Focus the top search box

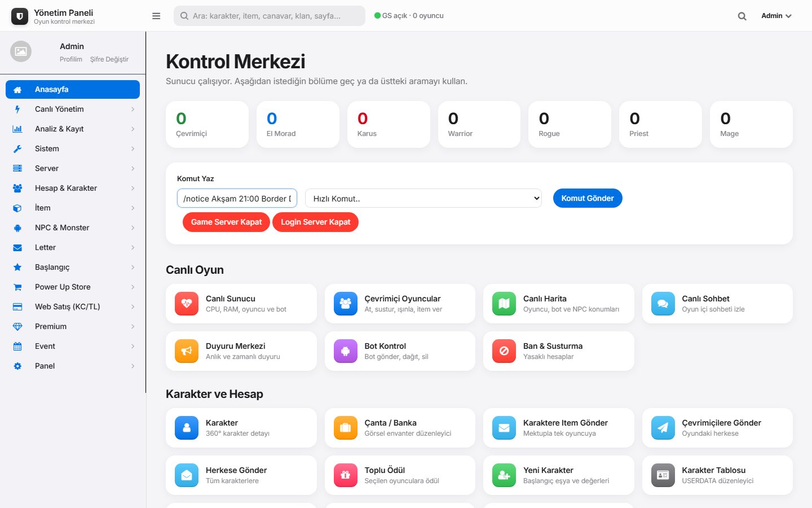[x=270, y=16]
